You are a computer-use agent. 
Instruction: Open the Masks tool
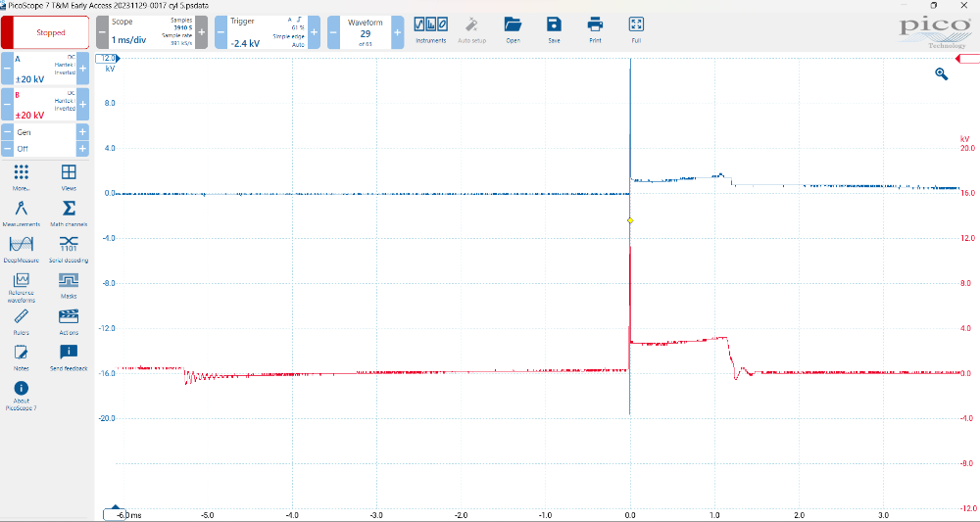click(69, 284)
